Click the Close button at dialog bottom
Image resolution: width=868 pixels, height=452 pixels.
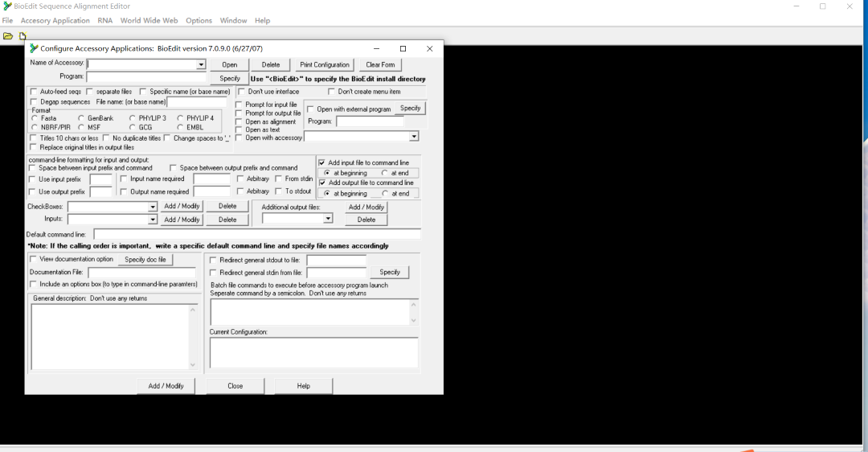(x=235, y=386)
